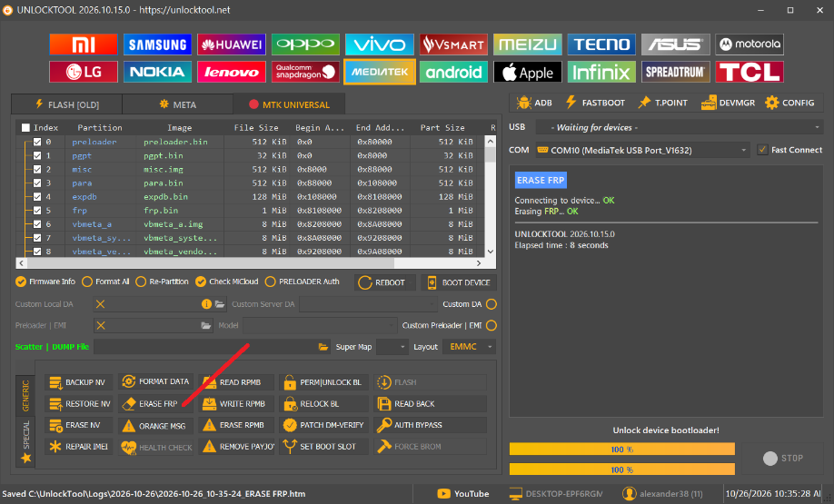The height and width of the screenshot is (504, 834).
Task: Select the Vivo brand logo
Action: pos(379,44)
